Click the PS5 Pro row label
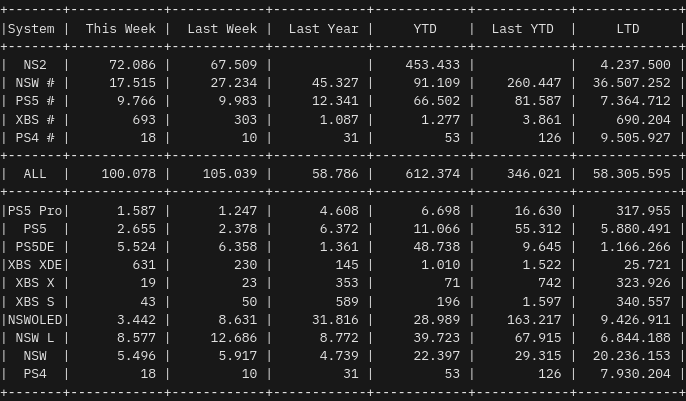 [35, 211]
